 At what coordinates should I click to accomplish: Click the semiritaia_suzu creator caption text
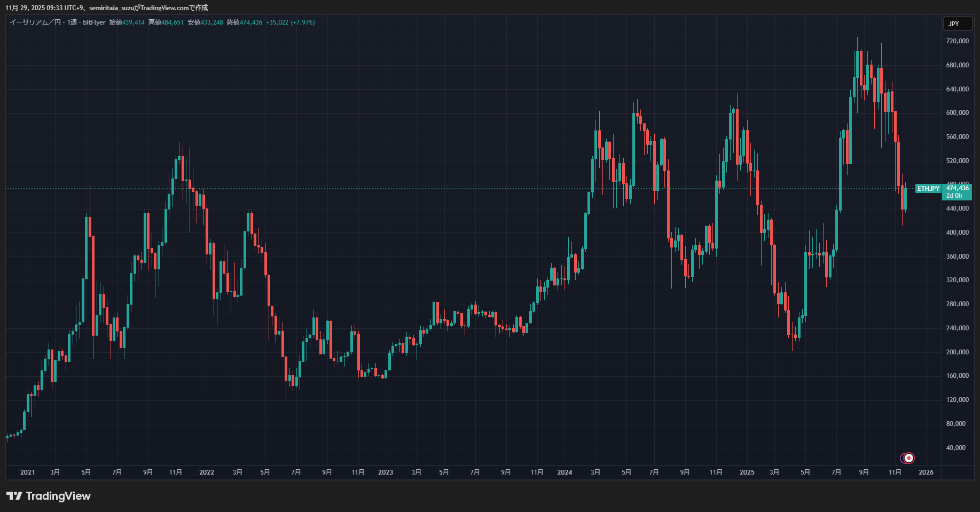click(112, 8)
